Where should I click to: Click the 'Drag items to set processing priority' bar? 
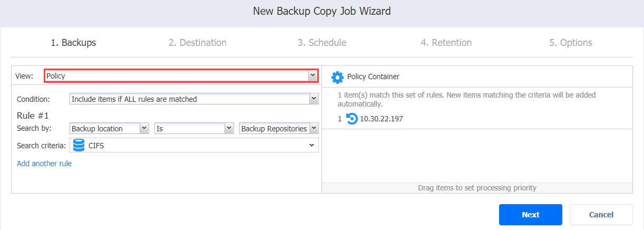[477, 188]
